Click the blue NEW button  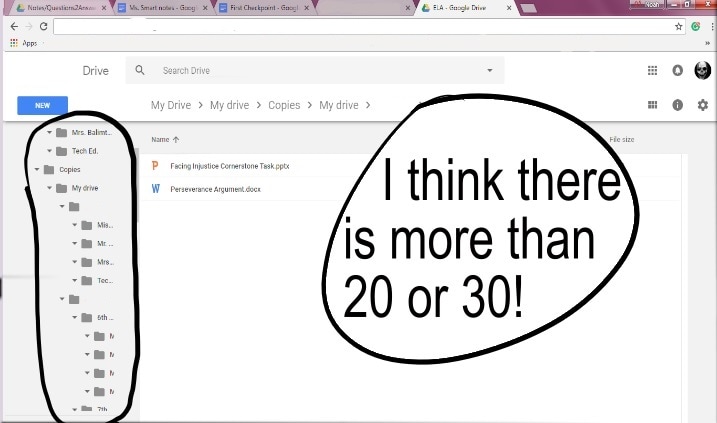coord(42,105)
